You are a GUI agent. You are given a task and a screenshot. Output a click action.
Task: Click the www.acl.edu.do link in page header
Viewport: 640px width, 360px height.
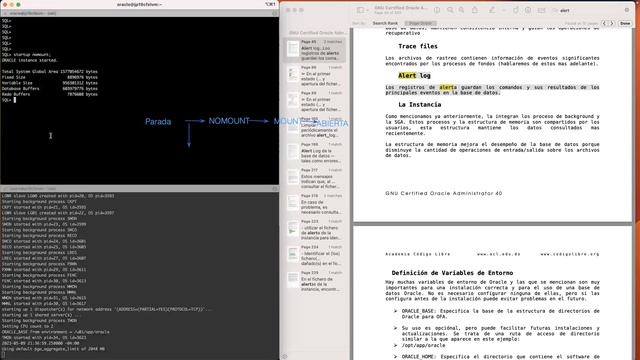(x=499, y=254)
